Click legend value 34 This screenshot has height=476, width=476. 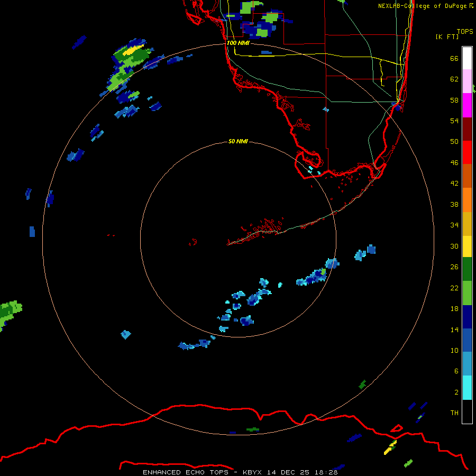click(454, 225)
